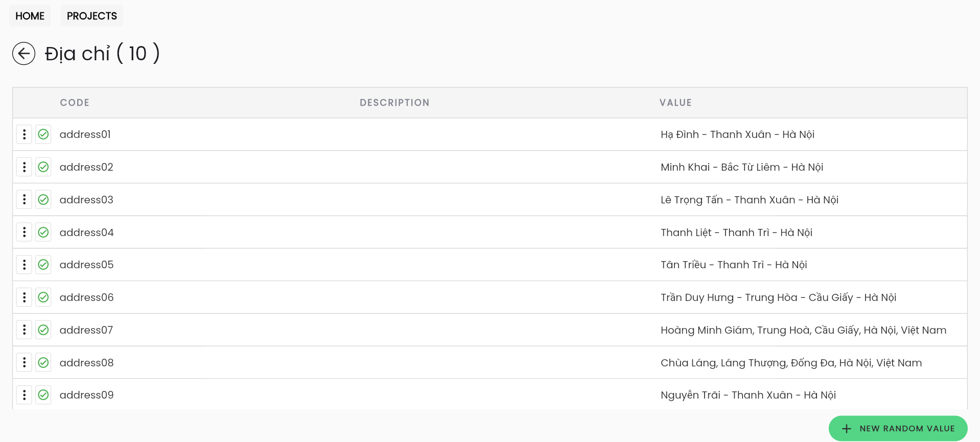
Task: Click value 'Minh Khai - Bắc Từ Liêm - Hà Nội'
Action: (x=742, y=167)
